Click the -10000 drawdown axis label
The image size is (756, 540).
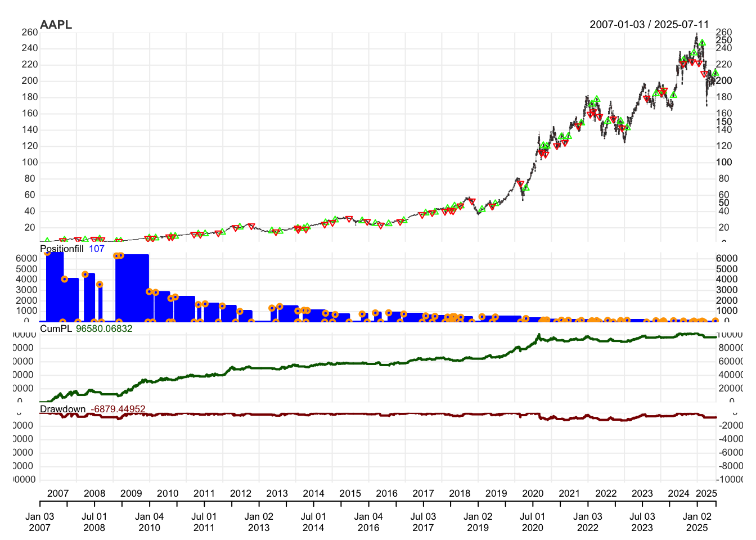[730, 479]
